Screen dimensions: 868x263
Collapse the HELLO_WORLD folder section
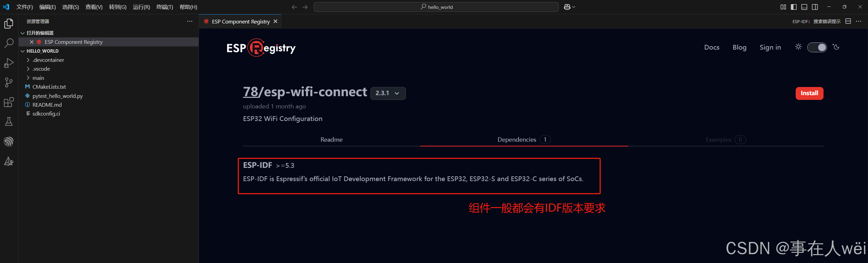(x=23, y=51)
